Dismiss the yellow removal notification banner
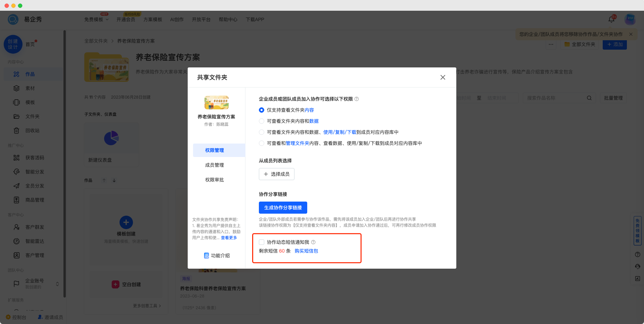The height and width of the screenshot is (324, 644). click(631, 34)
